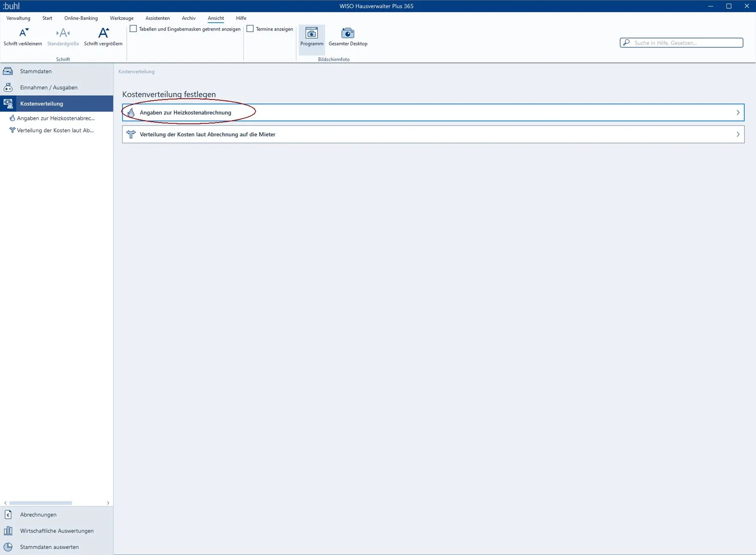This screenshot has width=756, height=555.
Task: Expand Verteilung der Kosten row chevron
Action: point(738,135)
